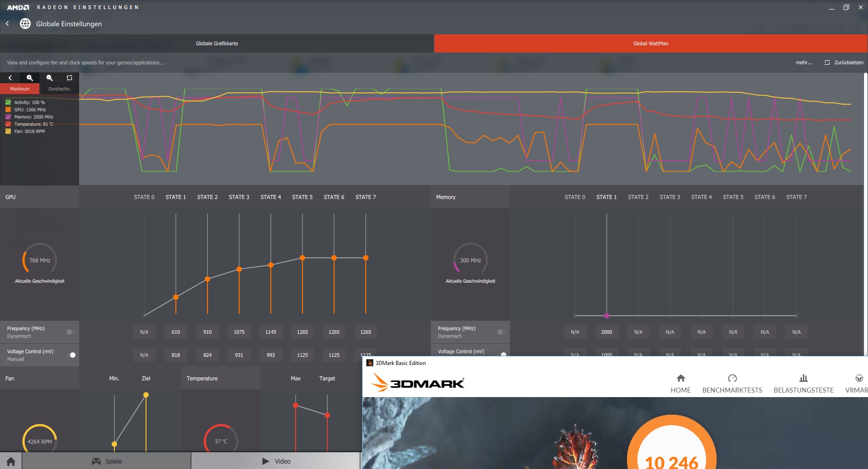
Task: Toggle GPU Frequency dynamic switch
Action: tap(70, 332)
